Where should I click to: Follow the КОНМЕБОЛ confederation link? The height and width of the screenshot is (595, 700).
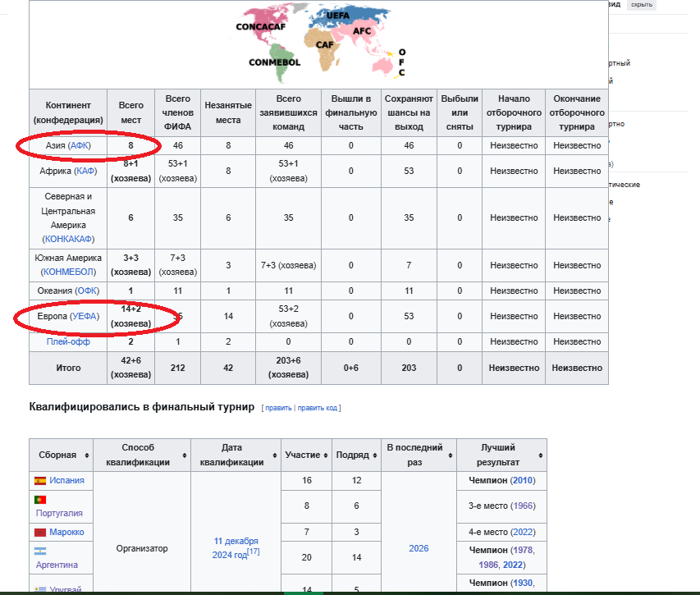point(68,272)
